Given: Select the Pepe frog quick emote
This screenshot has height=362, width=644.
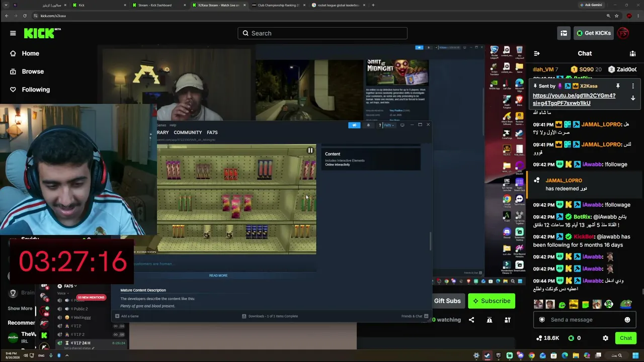Looking at the screenshot, I should (x=625, y=304).
